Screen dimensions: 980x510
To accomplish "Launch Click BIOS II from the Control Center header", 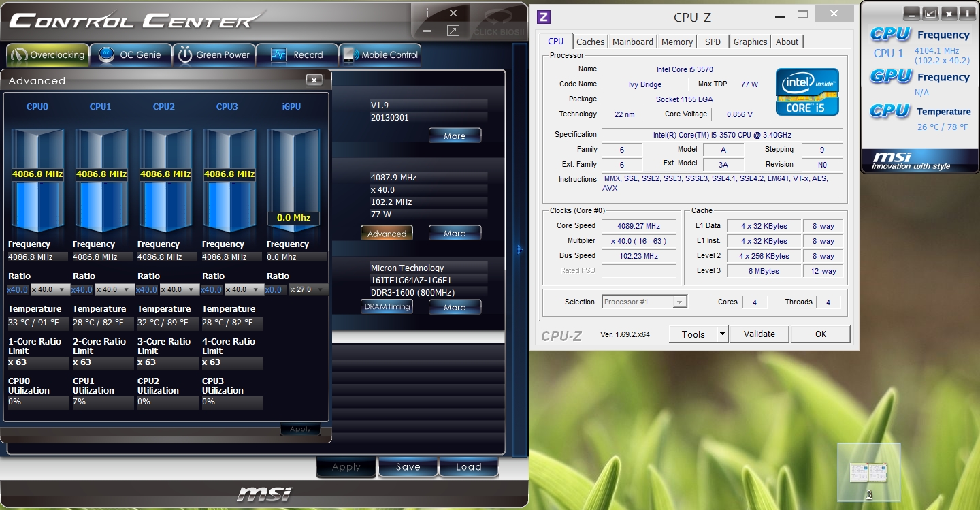I will click(x=499, y=22).
